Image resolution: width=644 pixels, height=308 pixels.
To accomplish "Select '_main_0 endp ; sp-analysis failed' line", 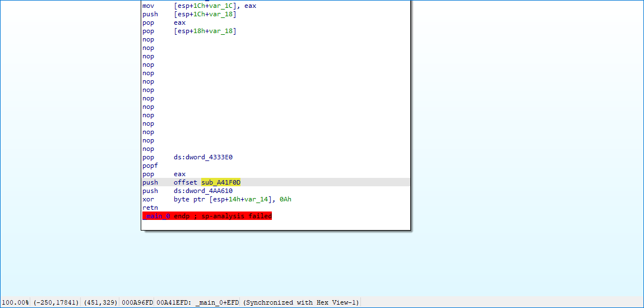I will click(x=207, y=216).
